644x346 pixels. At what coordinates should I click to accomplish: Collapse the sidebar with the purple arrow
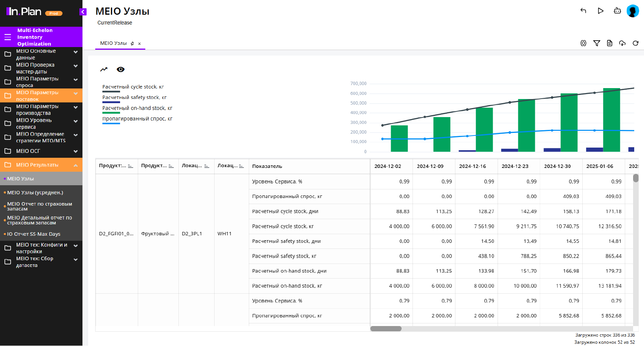(83, 12)
